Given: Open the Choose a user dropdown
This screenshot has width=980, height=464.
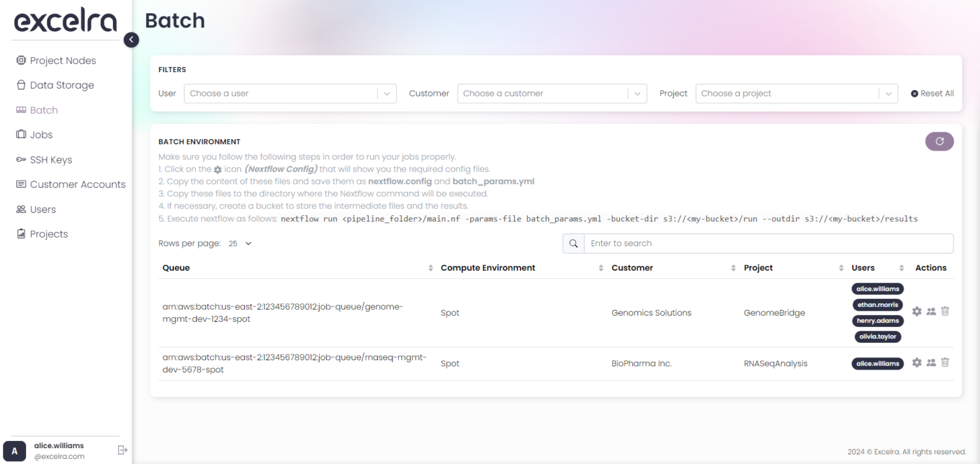Looking at the screenshot, I should point(290,93).
